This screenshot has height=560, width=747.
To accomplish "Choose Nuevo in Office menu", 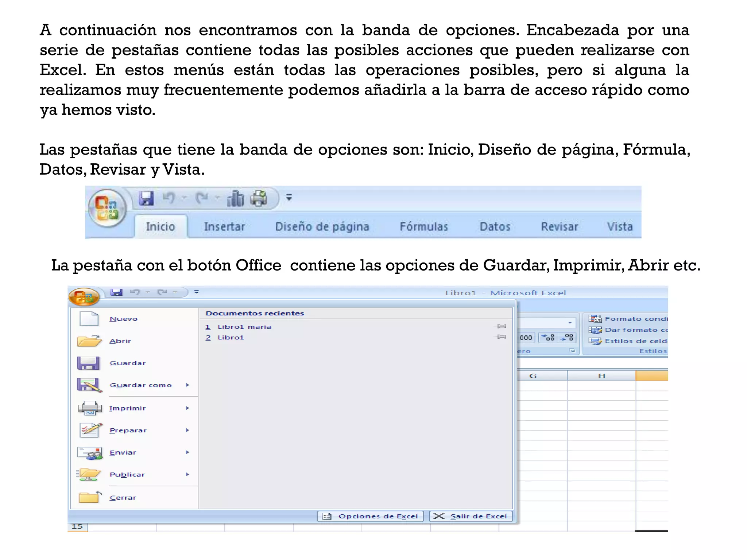I will (x=124, y=319).
